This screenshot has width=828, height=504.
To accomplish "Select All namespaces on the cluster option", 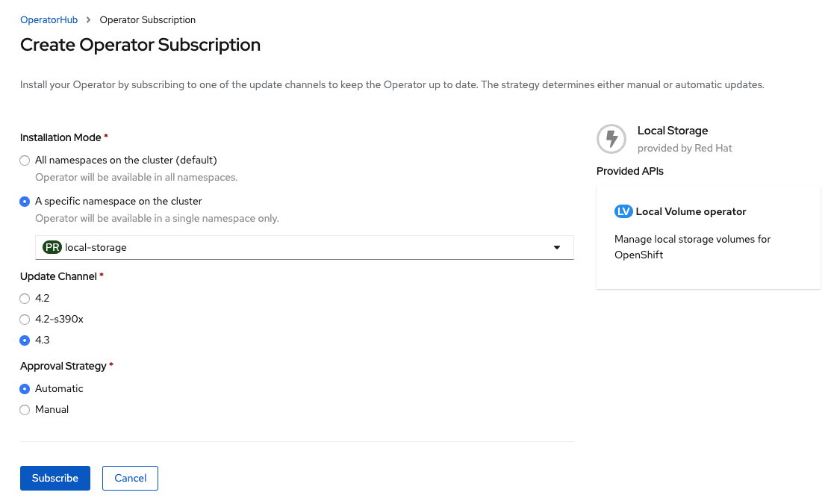I will pyautogui.click(x=25, y=161).
